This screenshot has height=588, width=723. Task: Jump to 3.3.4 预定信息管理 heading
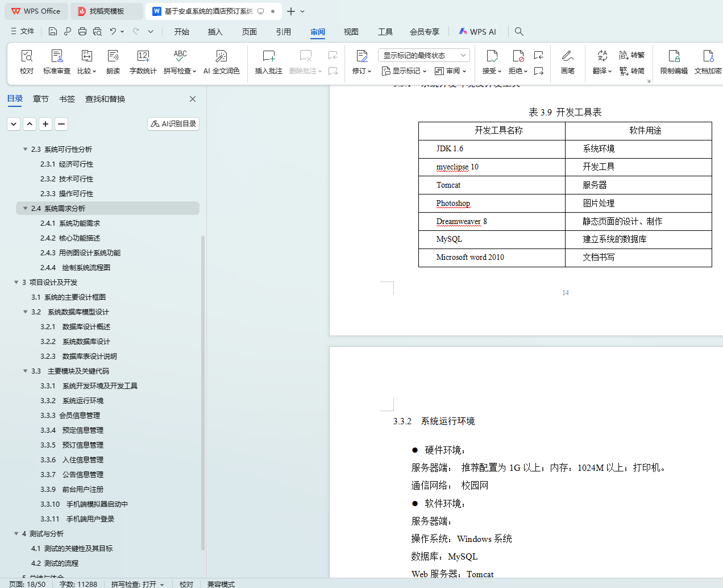point(72,430)
